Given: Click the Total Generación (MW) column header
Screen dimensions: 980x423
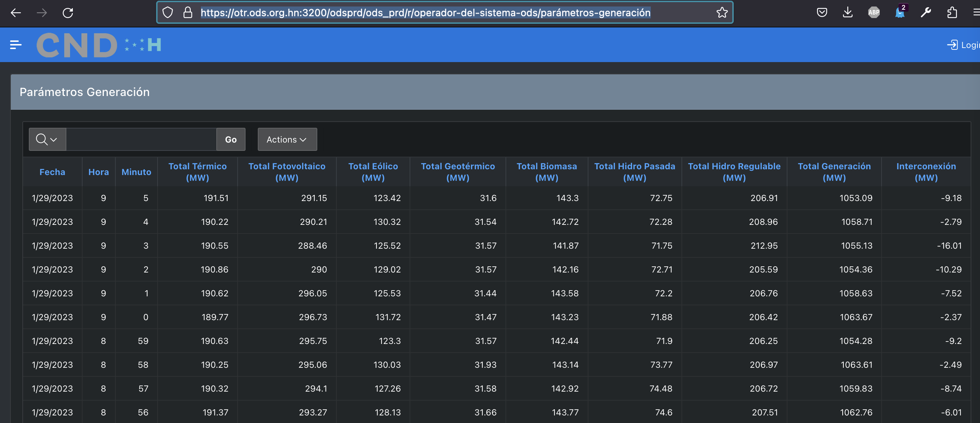Looking at the screenshot, I should click(834, 172).
